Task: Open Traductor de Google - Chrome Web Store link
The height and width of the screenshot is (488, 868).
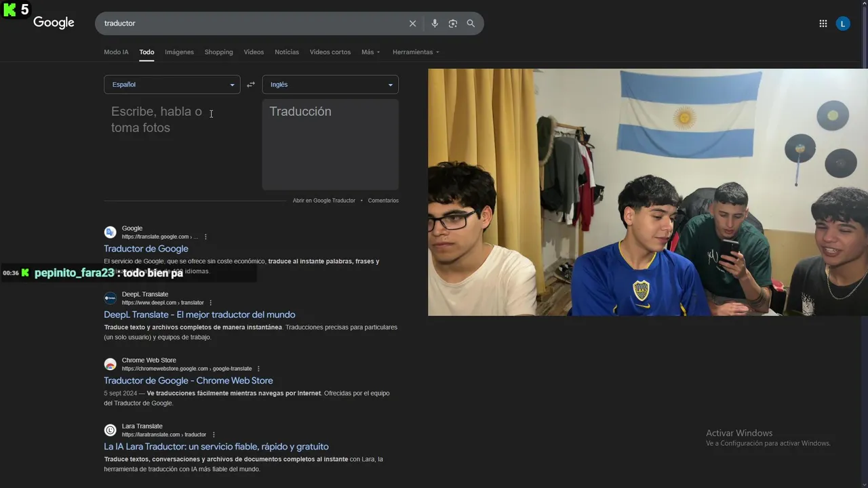Action: coord(189,380)
